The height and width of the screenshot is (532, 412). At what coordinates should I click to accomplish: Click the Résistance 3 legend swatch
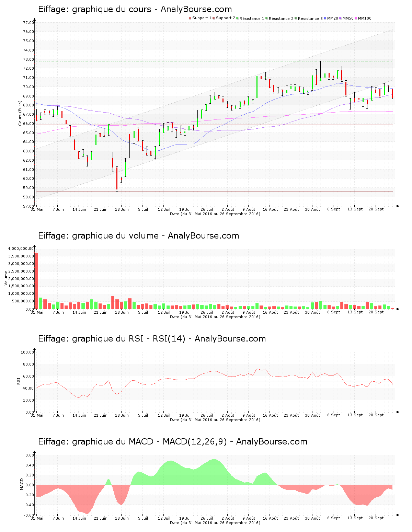(296, 18)
